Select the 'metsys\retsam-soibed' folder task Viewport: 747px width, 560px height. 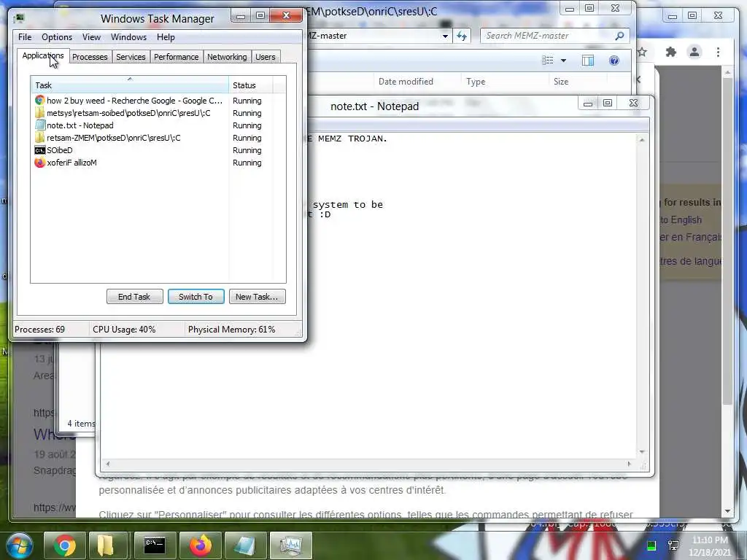click(128, 113)
